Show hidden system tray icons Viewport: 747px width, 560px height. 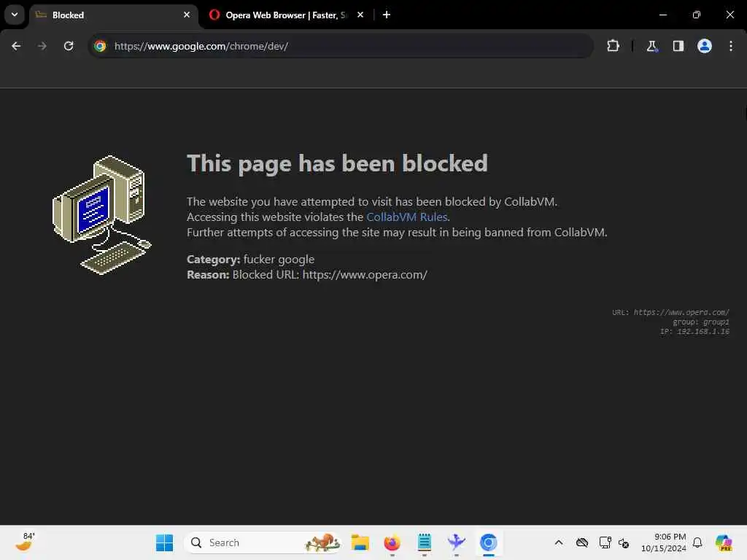pyautogui.click(x=559, y=542)
